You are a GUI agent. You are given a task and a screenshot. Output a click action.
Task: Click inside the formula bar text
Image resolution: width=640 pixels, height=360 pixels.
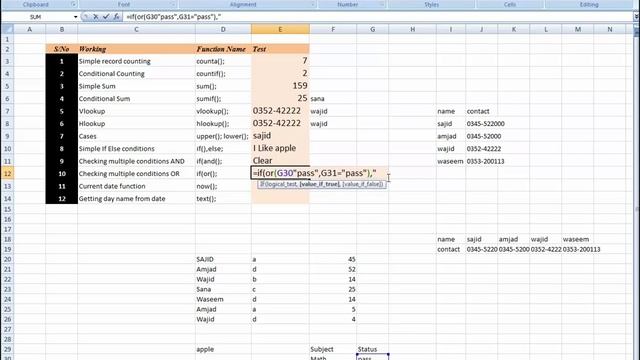pyautogui.click(x=378, y=17)
